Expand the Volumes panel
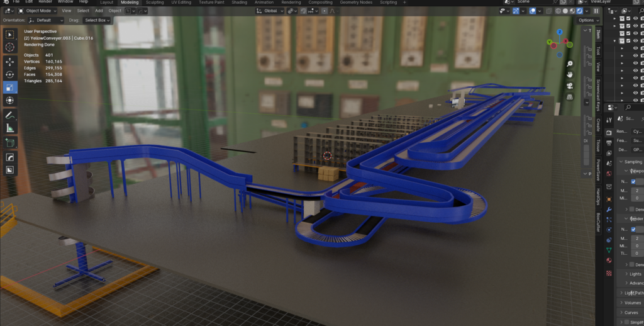 pos(632,303)
